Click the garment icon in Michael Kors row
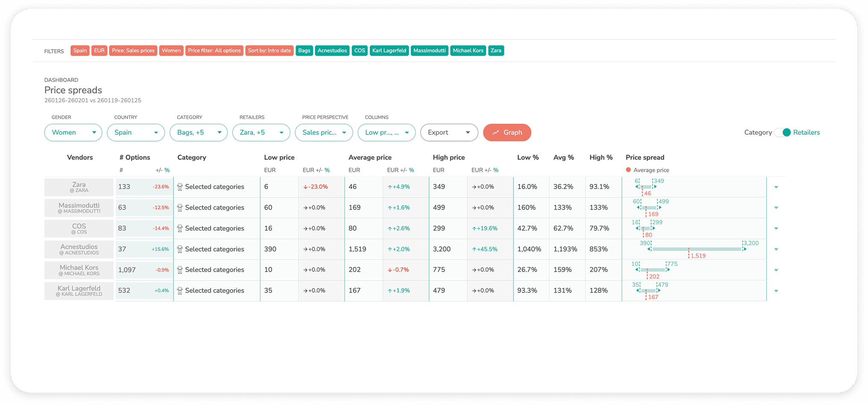The image size is (868, 405). pyautogui.click(x=180, y=270)
